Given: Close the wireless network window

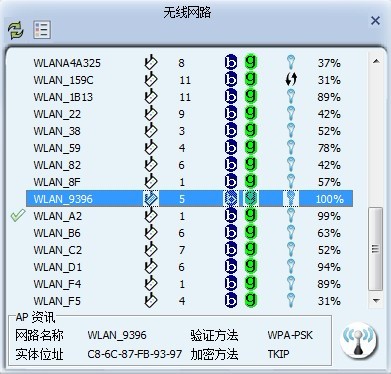Looking at the screenshot, I should (375, 21).
